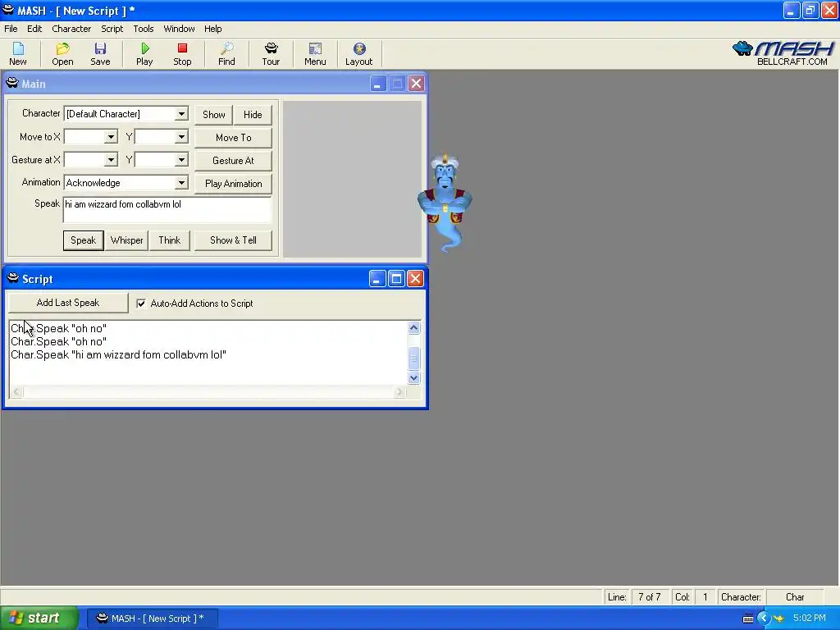
Task: Click the New script toolbar icon
Action: tap(18, 53)
